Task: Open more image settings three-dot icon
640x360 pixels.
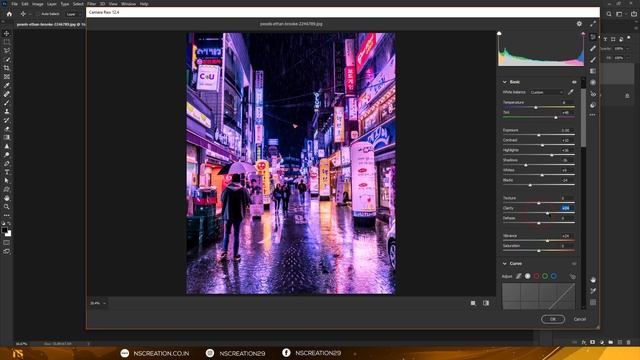Action: coord(593,115)
